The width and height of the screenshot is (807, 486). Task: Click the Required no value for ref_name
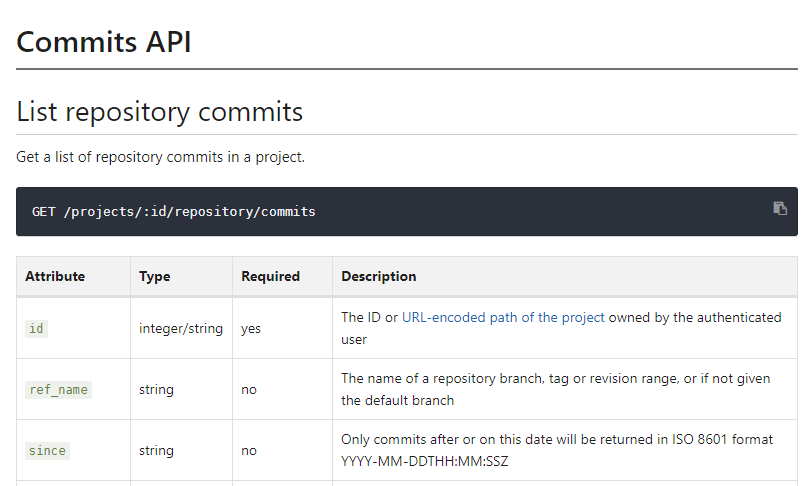[x=249, y=389]
